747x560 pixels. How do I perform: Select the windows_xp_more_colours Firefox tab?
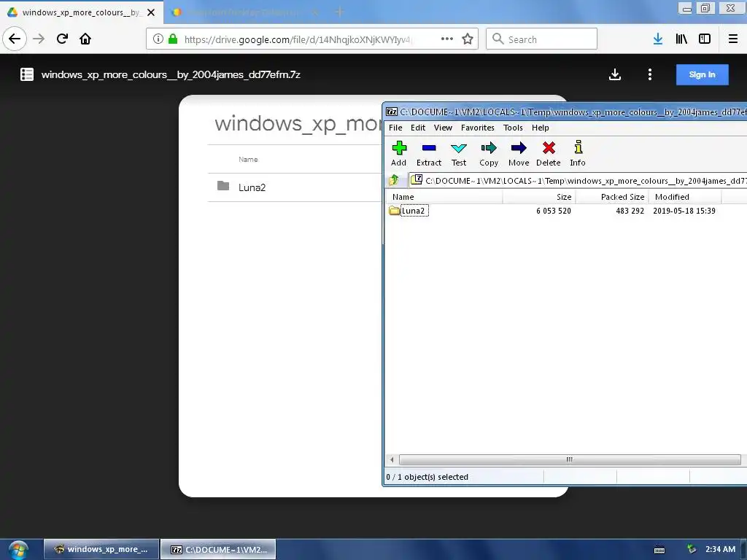coord(81,12)
